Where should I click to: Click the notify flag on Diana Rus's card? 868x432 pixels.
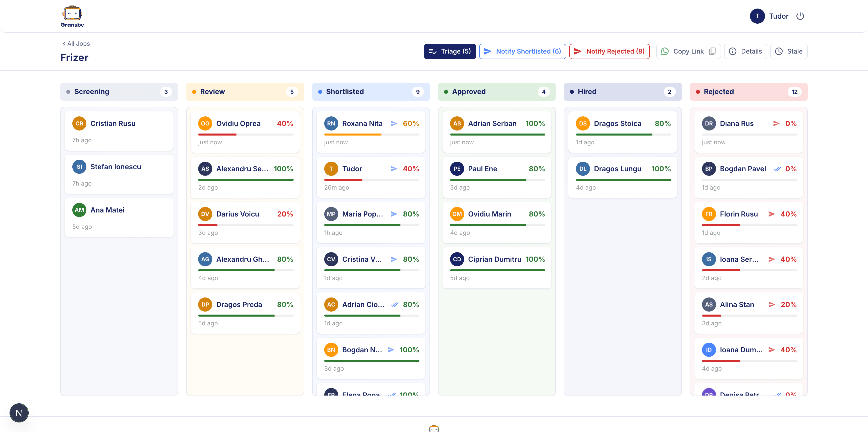point(777,123)
